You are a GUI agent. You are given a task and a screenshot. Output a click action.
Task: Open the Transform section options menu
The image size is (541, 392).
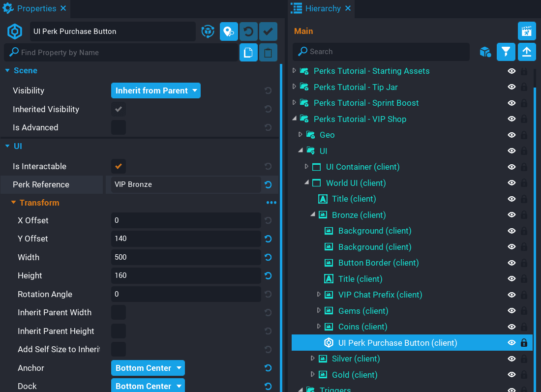(x=271, y=203)
